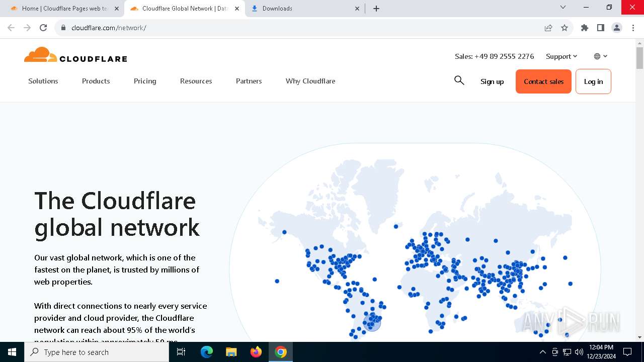Open the Chrome three-dot menu
The image size is (644, 362).
(x=633, y=28)
